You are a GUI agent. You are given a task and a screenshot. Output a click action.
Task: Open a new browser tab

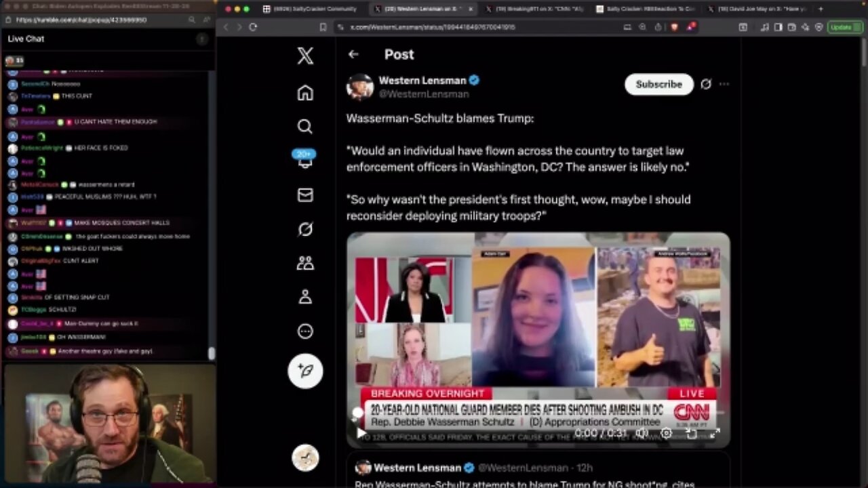[821, 9]
